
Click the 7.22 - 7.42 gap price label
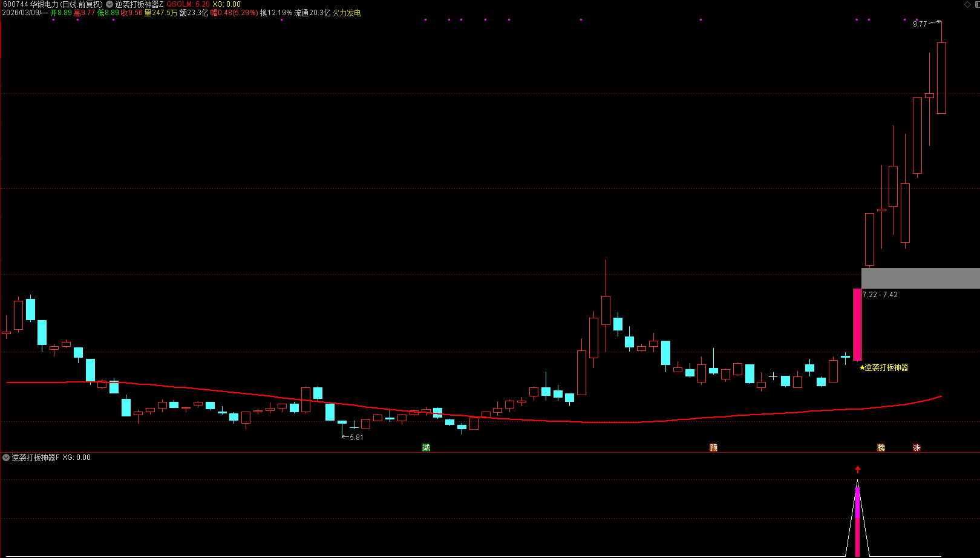(x=880, y=295)
